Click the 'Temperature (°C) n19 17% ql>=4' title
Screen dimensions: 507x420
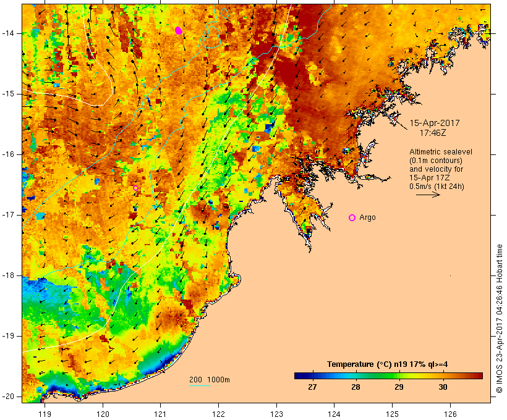(x=388, y=364)
